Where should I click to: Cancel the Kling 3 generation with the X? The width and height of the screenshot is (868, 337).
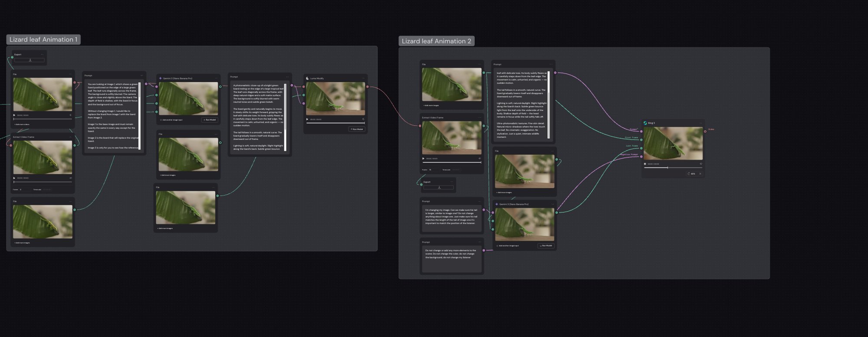[x=700, y=173]
